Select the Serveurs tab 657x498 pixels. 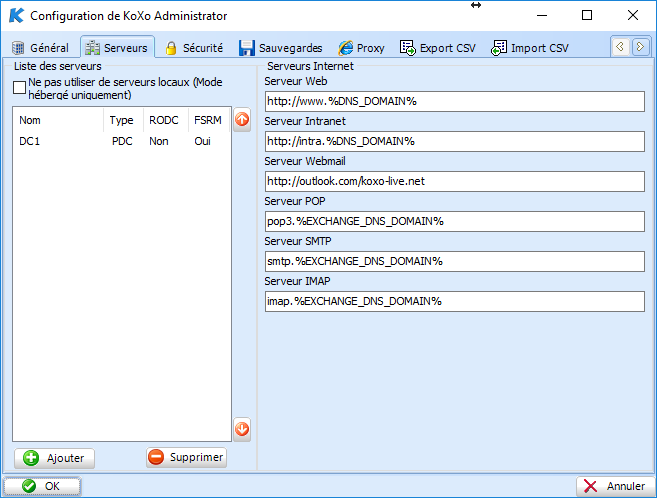click(117, 48)
